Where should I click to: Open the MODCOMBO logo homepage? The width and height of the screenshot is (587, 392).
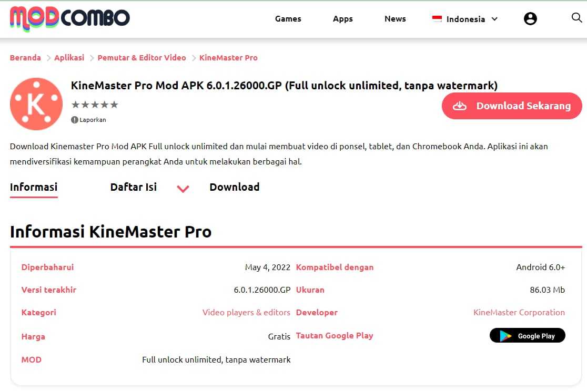point(70,18)
